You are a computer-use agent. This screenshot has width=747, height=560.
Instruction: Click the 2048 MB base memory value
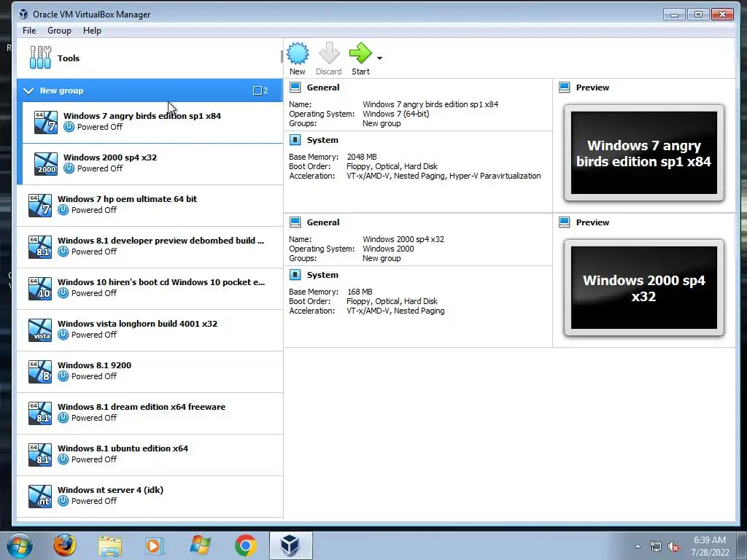click(362, 157)
